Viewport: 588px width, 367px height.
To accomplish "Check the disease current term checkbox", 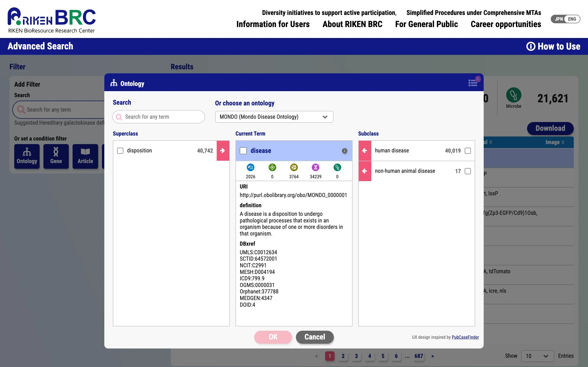I will coord(243,151).
